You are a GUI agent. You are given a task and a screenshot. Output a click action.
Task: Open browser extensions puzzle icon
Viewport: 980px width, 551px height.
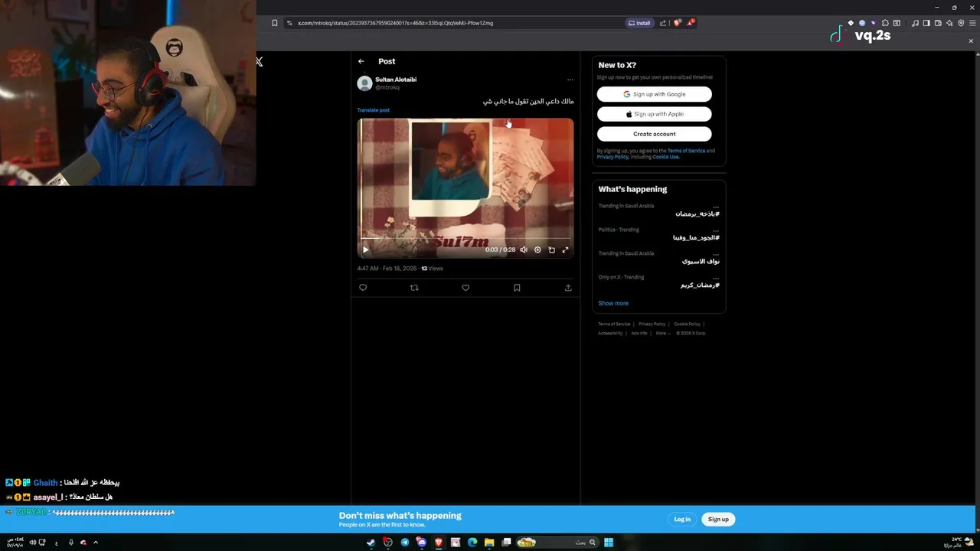(x=885, y=23)
